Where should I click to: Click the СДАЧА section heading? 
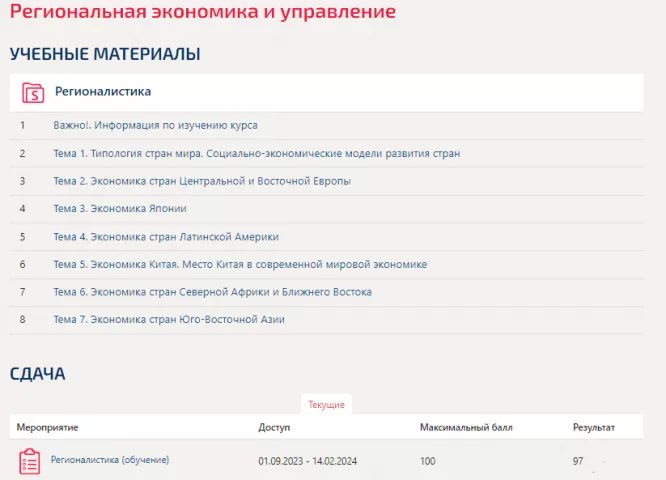(37, 374)
